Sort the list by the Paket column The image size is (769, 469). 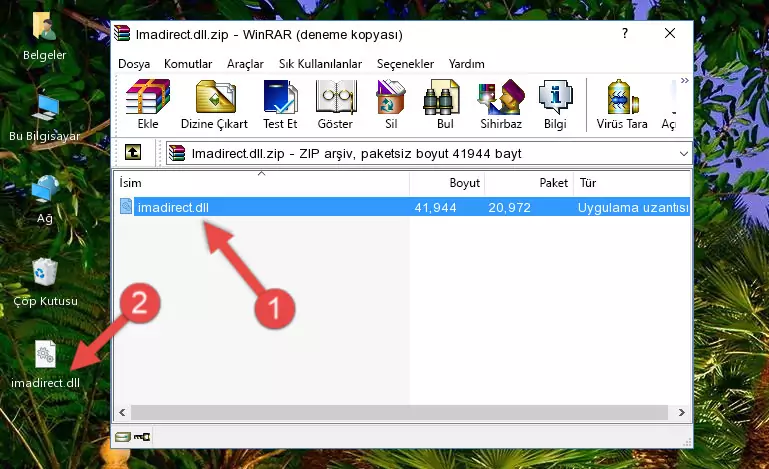(529, 182)
